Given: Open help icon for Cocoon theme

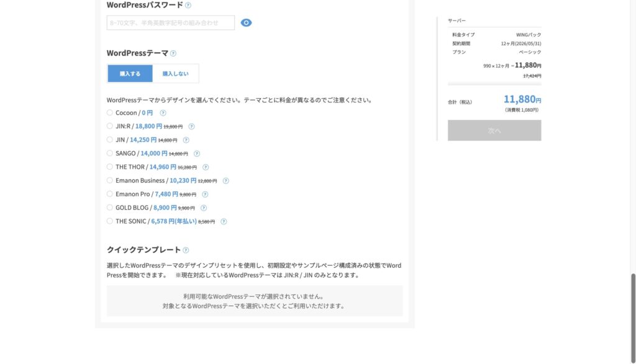Looking at the screenshot, I should coord(163,113).
